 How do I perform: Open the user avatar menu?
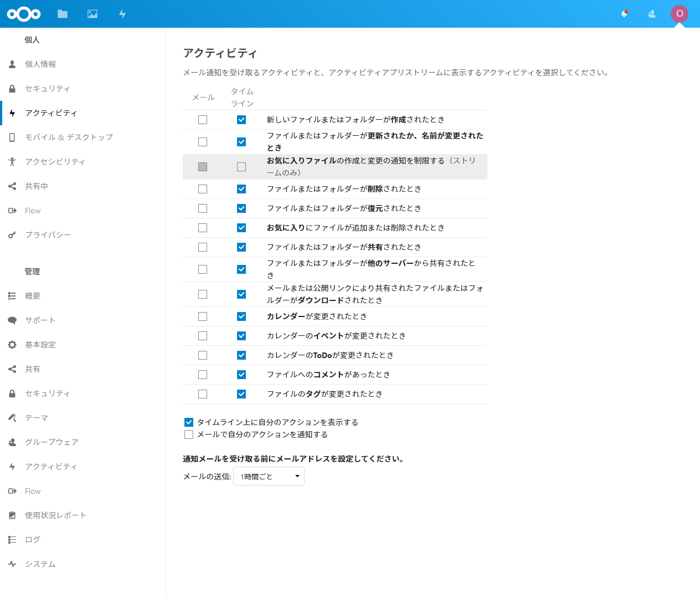click(680, 14)
